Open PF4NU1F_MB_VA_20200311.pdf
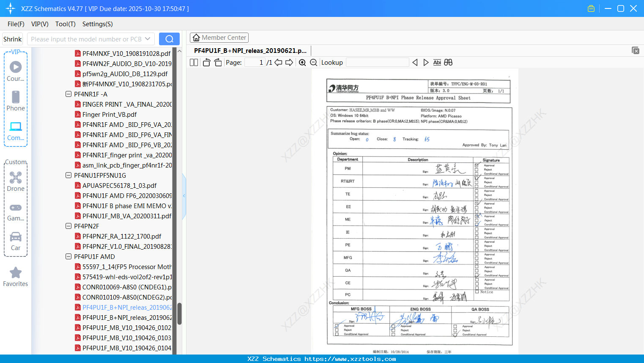 coord(123,216)
